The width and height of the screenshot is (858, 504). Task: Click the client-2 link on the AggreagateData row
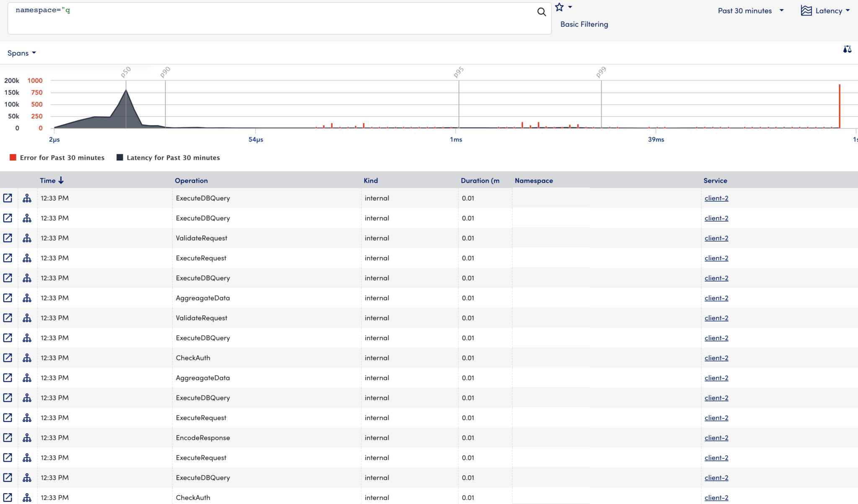pyautogui.click(x=716, y=298)
